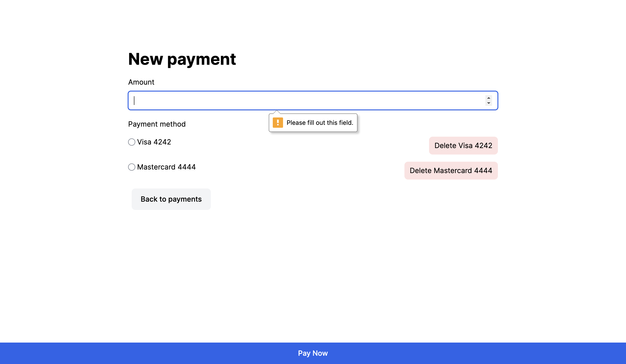Click the 'Please fill out this field.' message
The image size is (626, 364).
pos(320,123)
